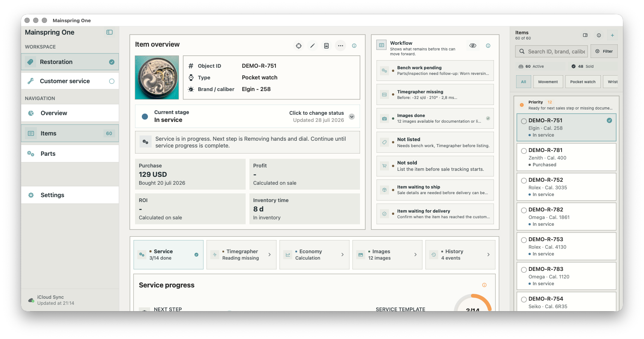
Task: Click the info icon in Item overview header
Action: [354, 46]
